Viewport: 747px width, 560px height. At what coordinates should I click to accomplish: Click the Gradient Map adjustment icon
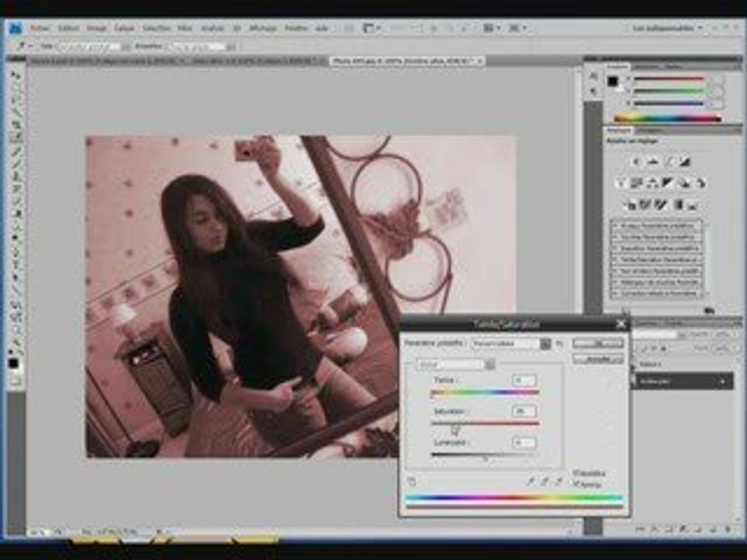click(x=677, y=205)
